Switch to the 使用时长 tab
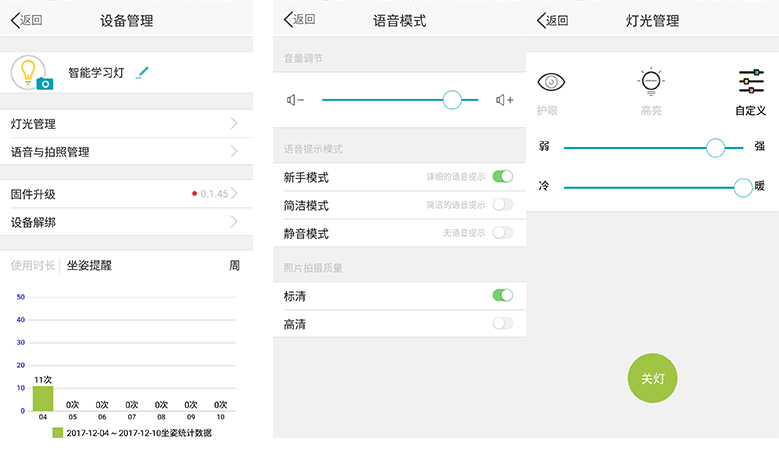779x450 pixels. pyautogui.click(x=31, y=265)
